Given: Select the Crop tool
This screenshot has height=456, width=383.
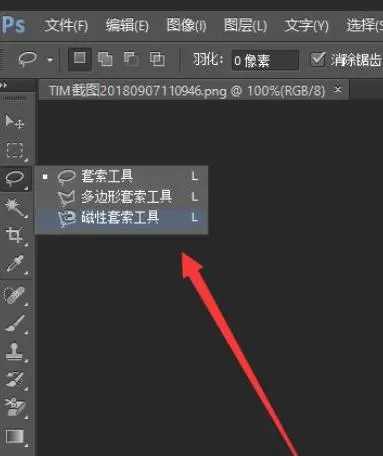Looking at the screenshot, I should click(15, 235).
